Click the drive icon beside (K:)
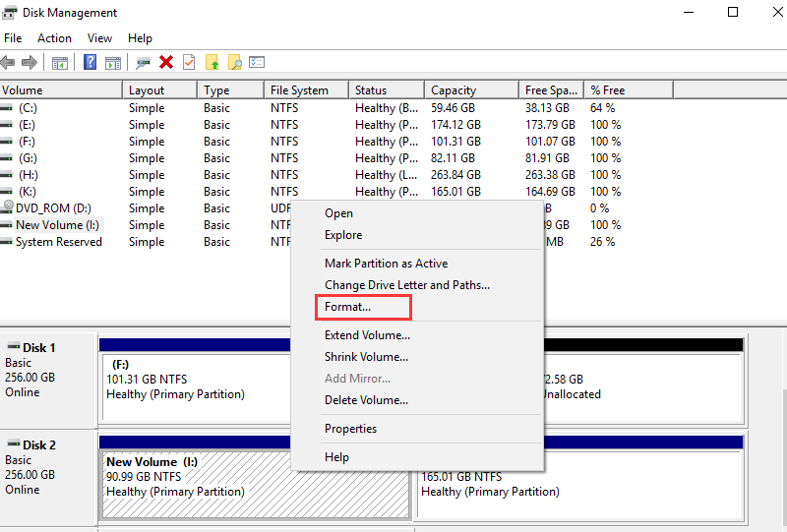 tap(7, 192)
